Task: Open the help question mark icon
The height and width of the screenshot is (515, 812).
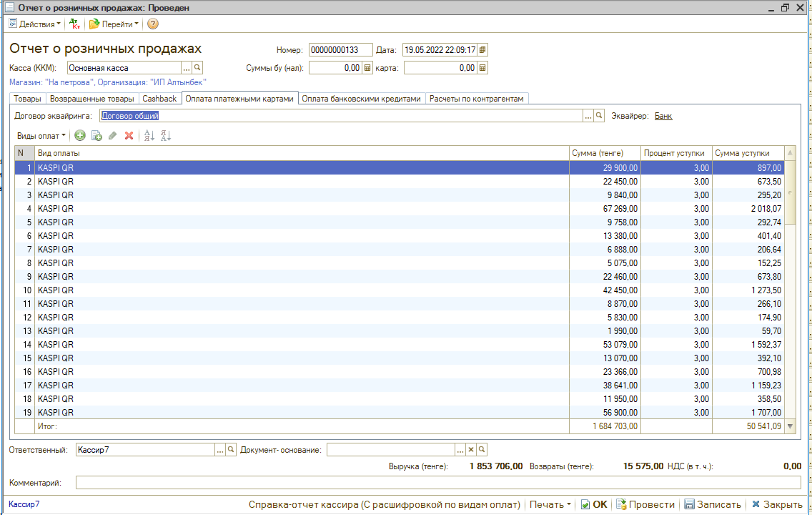Action: point(152,24)
